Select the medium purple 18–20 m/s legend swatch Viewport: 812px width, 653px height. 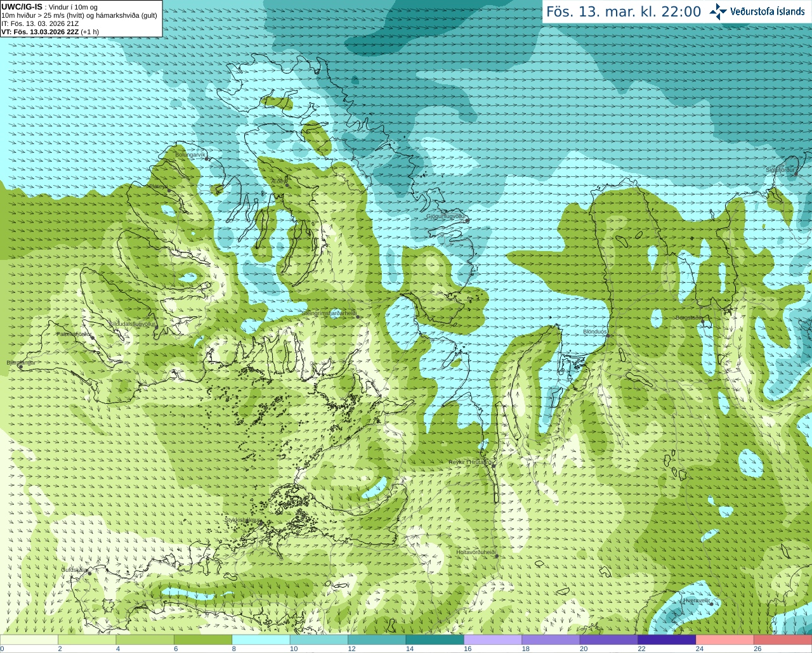point(551,640)
